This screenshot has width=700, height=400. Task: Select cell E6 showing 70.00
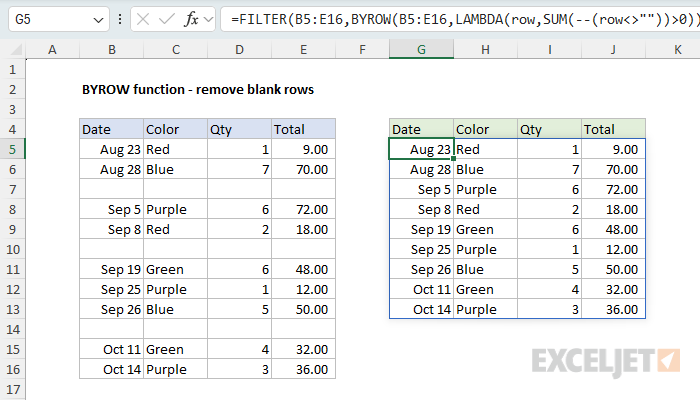tap(304, 169)
